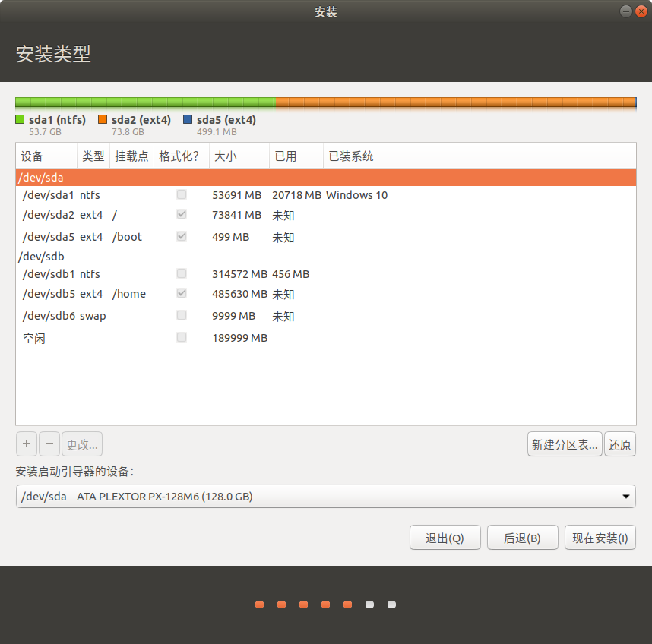Click the blue sda5 legend swatch
Screen dimensions: 652x644
click(x=188, y=120)
